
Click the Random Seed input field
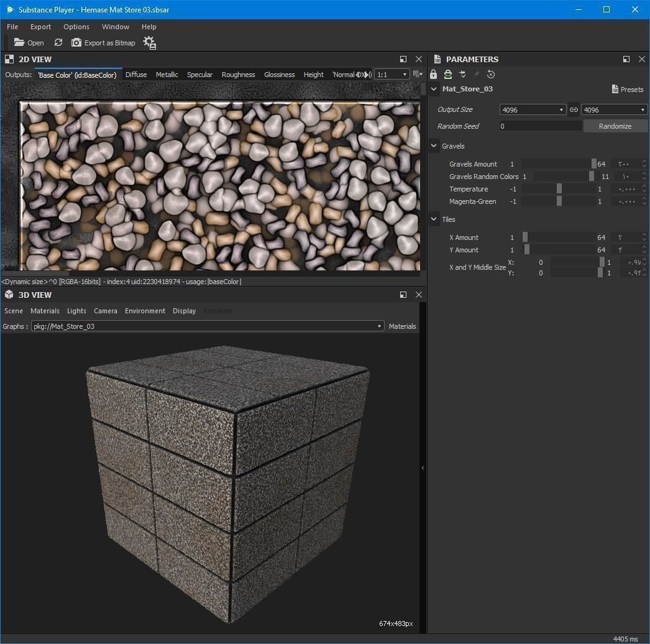pos(540,126)
